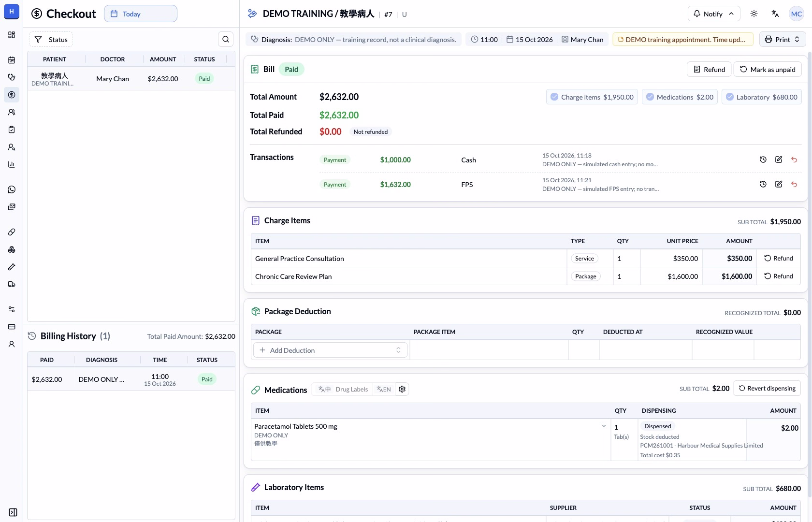Viewport: 812px width, 522px height.
Task: Click the search icon in the Checkout list
Action: [x=226, y=39]
